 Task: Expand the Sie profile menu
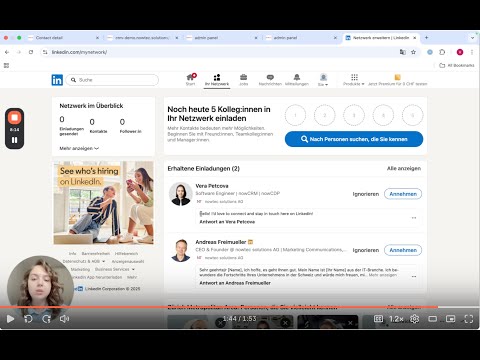point(323,80)
